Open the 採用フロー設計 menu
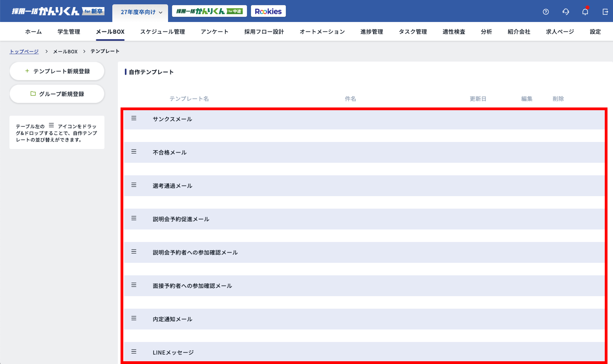The height and width of the screenshot is (364, 613). pyautogui.click(x=264, y=32)
